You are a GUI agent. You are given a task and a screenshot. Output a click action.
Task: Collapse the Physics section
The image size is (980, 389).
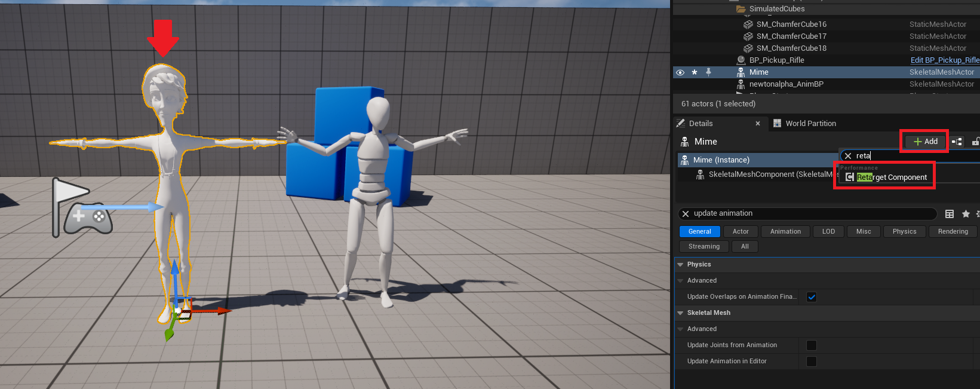[x=680, y=265]
